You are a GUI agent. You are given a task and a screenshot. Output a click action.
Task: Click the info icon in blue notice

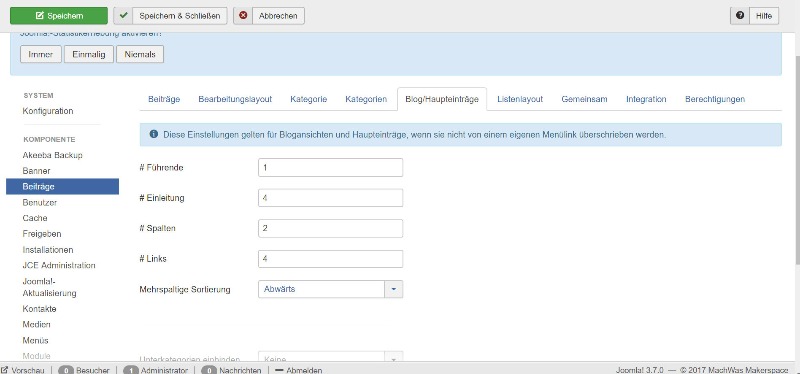pos(154,135)
